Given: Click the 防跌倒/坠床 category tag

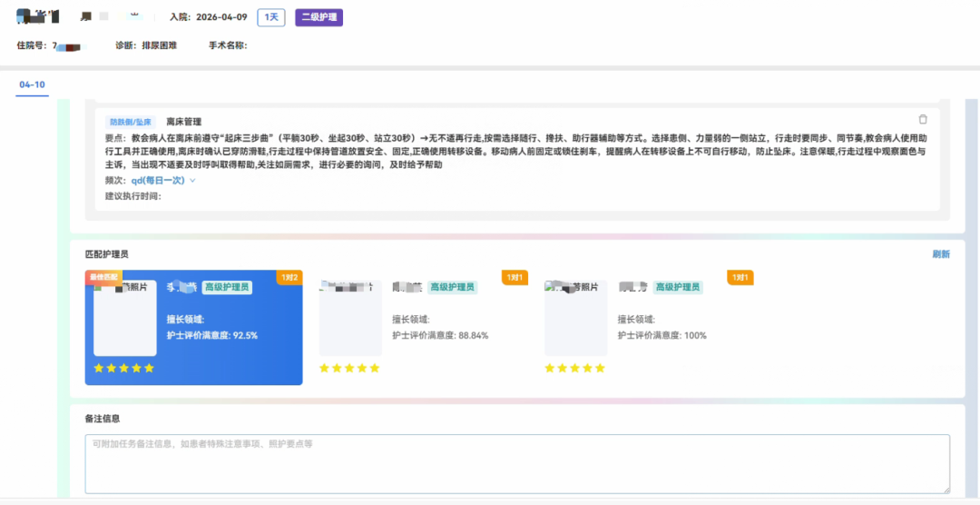Looking at the screenshot, I should pos(132,122).
